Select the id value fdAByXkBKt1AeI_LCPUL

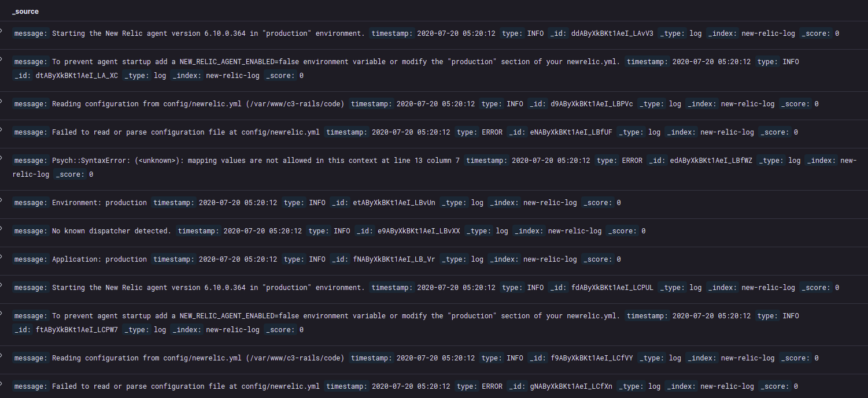(x=612, y=288)
